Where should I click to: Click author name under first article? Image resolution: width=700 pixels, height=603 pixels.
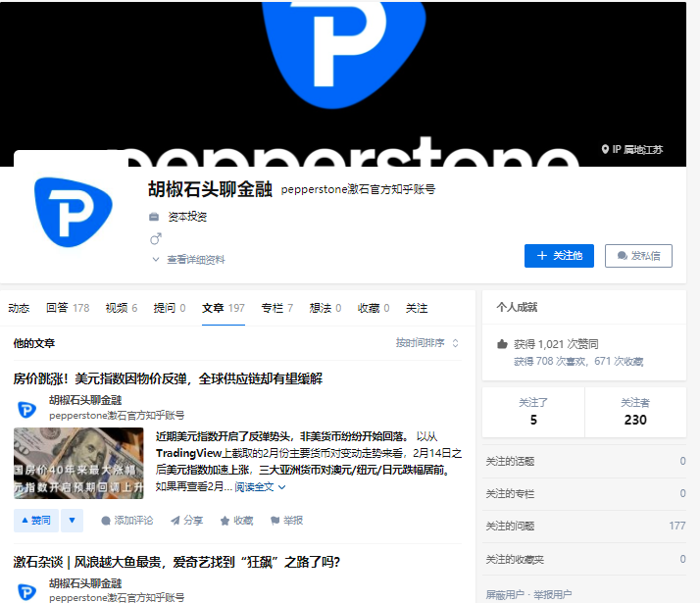pos(85,400)
